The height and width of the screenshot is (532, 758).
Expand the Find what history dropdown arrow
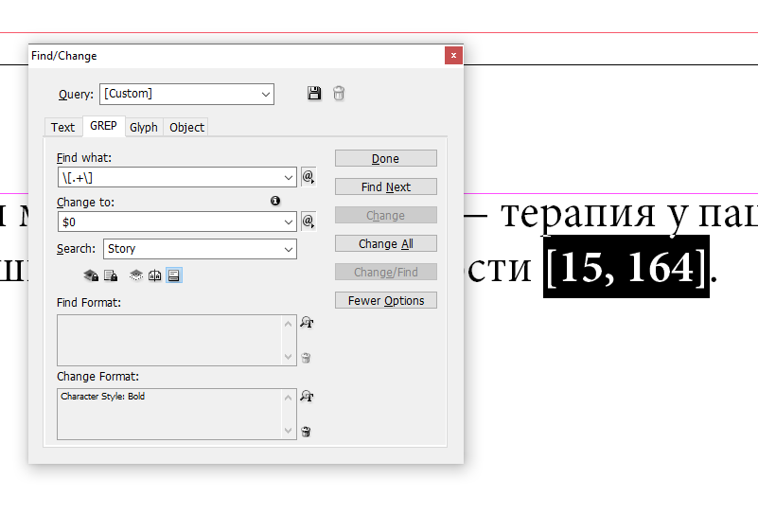[x=289, y=178]
